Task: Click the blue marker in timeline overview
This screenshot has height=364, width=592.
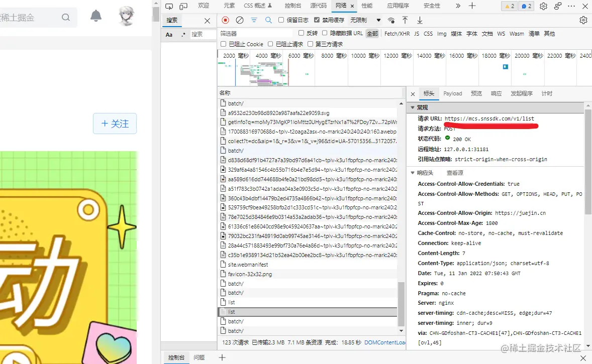Action: point(505,67)
